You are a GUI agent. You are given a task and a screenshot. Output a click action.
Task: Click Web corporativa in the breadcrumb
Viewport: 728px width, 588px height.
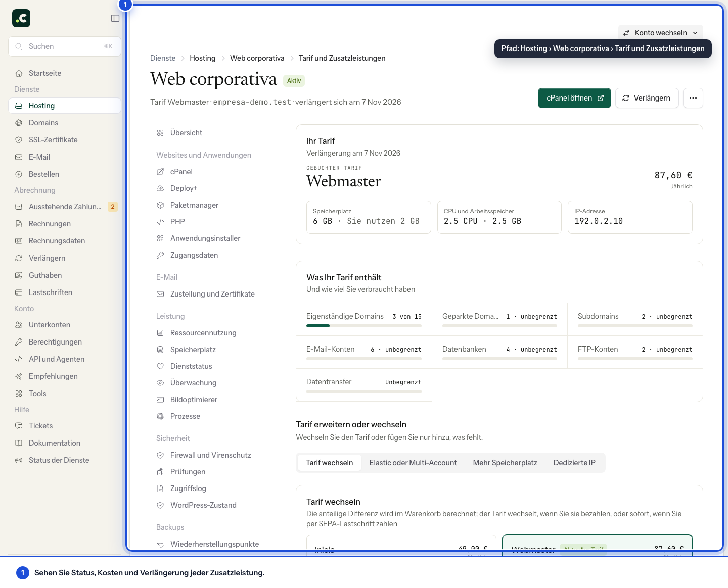click(x=257, y=58)
